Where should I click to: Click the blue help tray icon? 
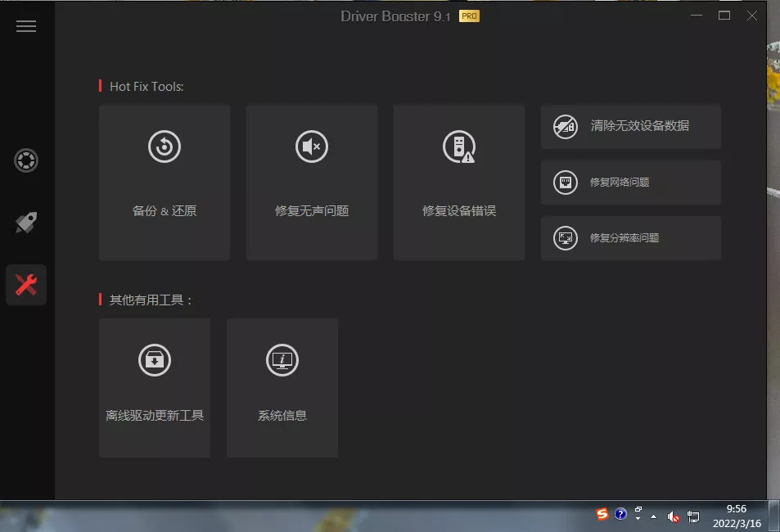pos(620,514)
